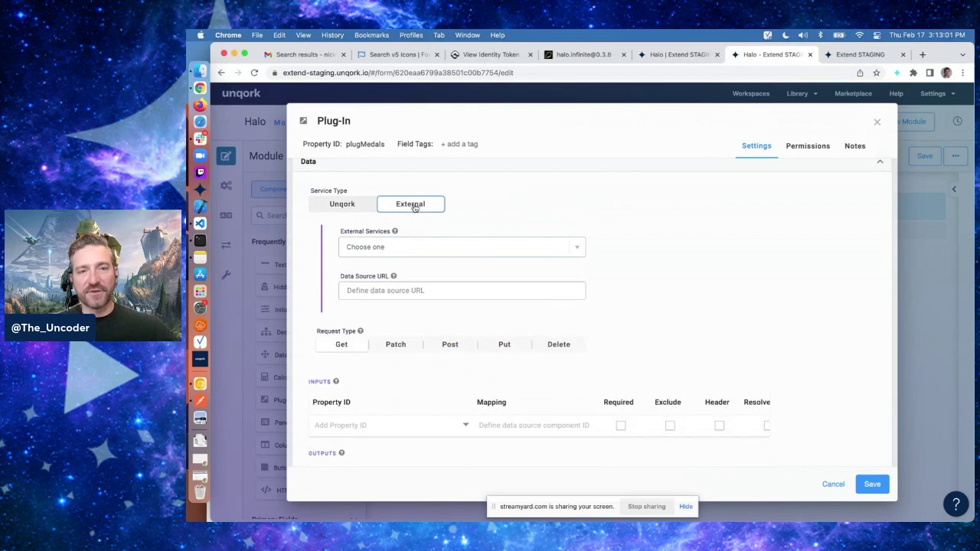
Task: Open the Chrome icon in the Dock
Action: [x=200, y=88]
